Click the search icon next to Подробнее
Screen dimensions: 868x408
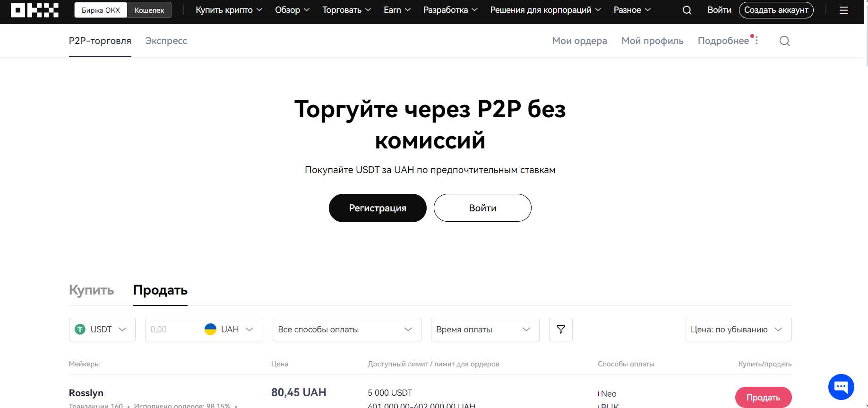(784, 41)
